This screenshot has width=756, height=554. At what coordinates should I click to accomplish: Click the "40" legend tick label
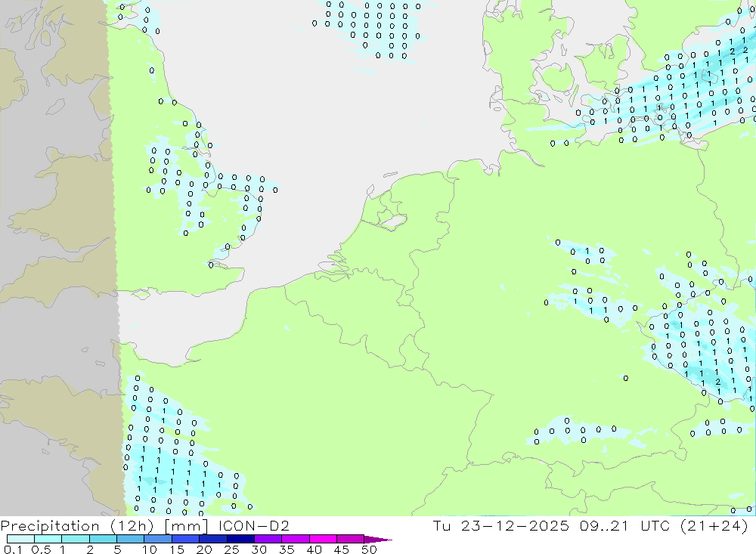click(314, 549)
